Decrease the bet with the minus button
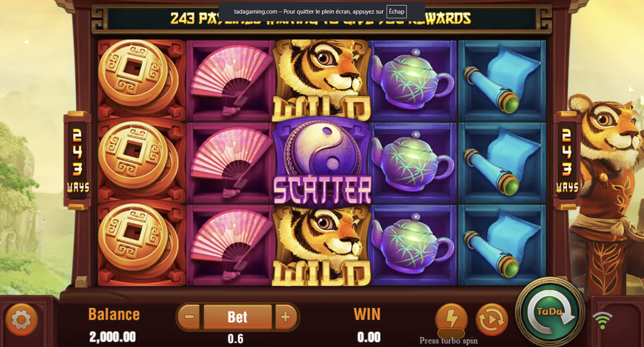 pyautogui.click(x=189, y=317)
